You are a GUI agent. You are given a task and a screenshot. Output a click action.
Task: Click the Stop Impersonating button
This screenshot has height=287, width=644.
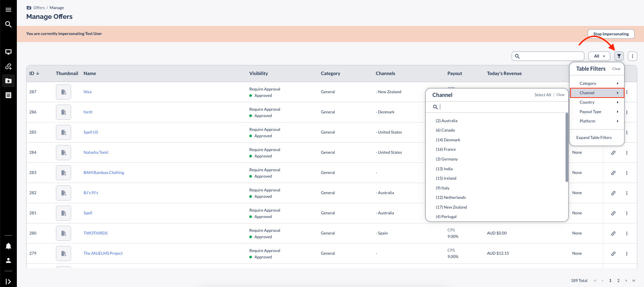pos(611,34)
